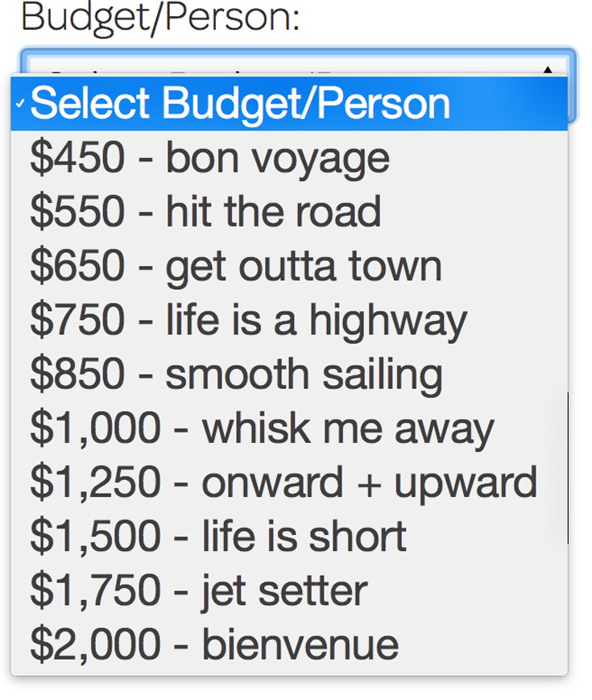Pick the option named get outta town
Viewport: 592px width, 700px height.
pos(235,266)
